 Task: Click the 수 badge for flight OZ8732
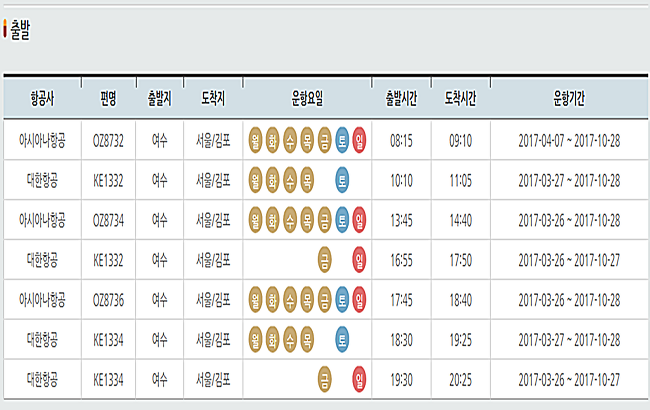(290, 141)
